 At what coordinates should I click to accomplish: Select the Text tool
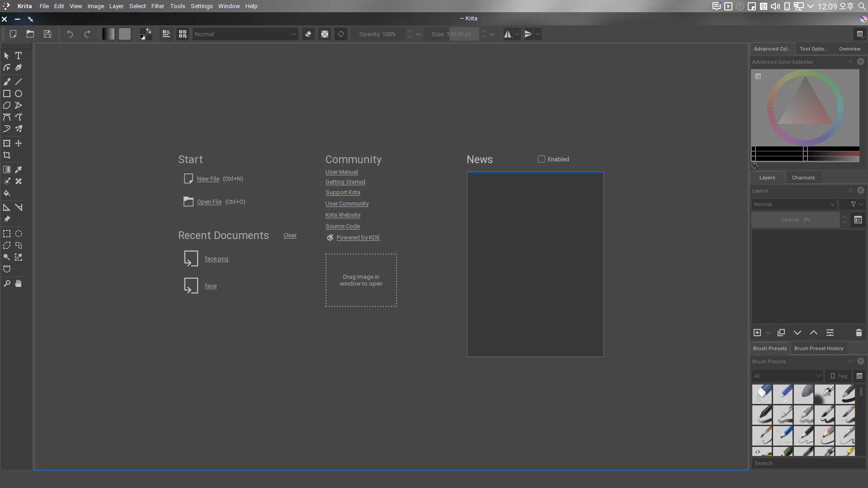pos(19,56)
